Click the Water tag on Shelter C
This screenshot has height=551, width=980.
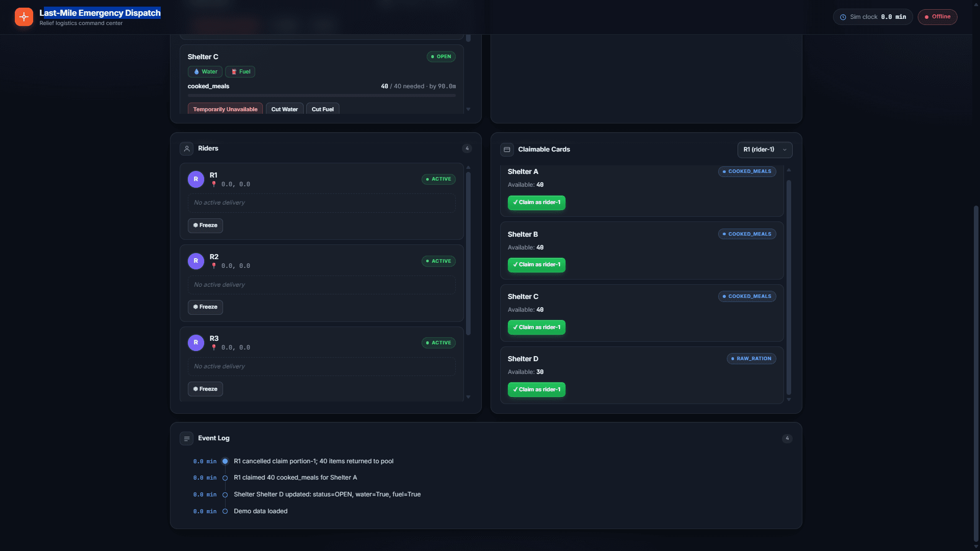pyautogui.click(x=205, y=71)
